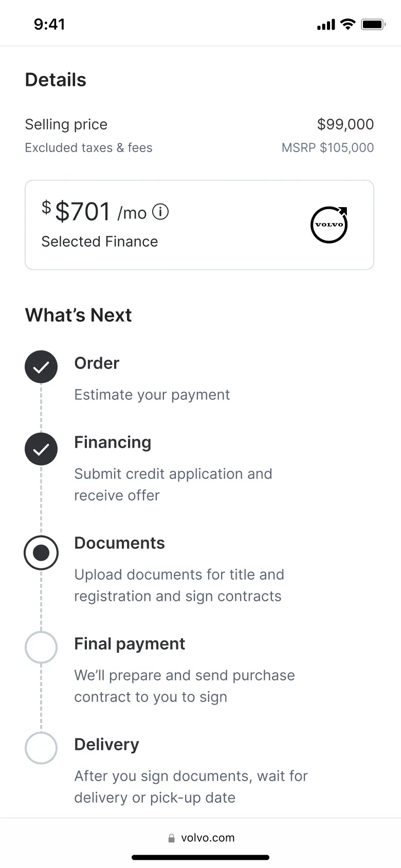Tap the info icon beside $701 /mo
Viewport: 401px width, 868px height.
click(x=160, y=212)
